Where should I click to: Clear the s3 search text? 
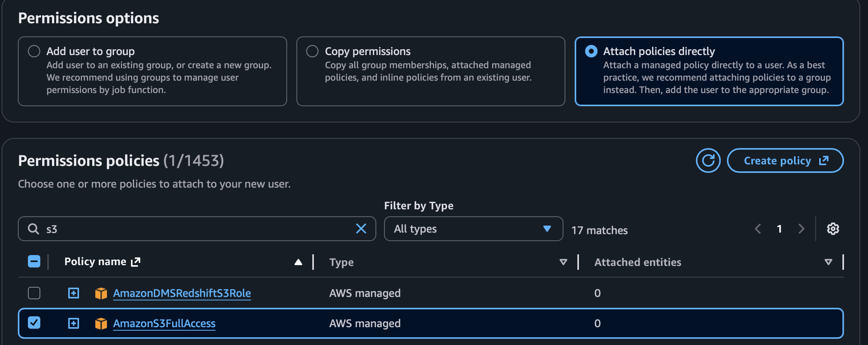point(361,229)
